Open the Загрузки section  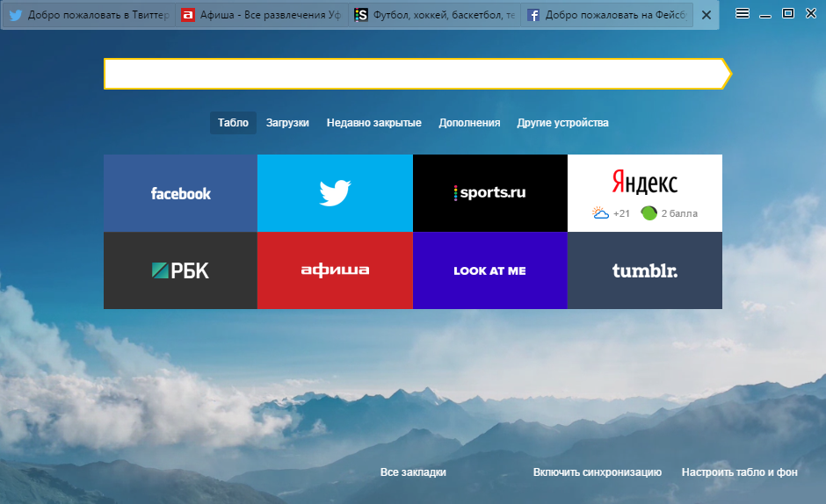click(x=287, y=123)
